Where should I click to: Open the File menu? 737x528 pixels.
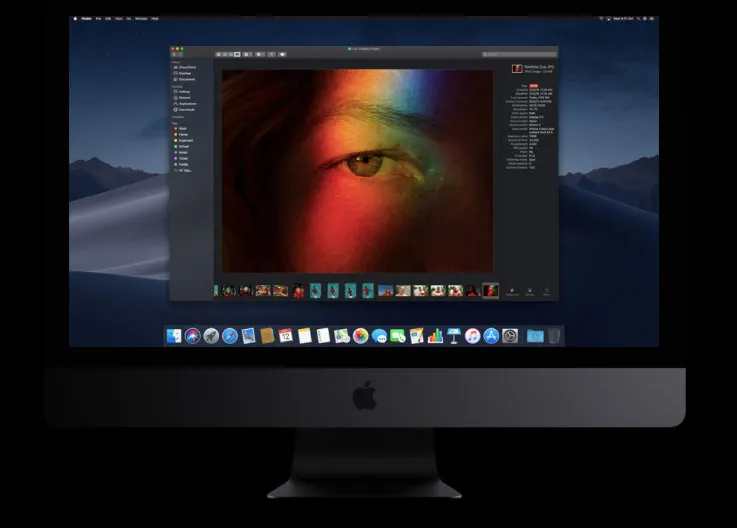[98, 19]
